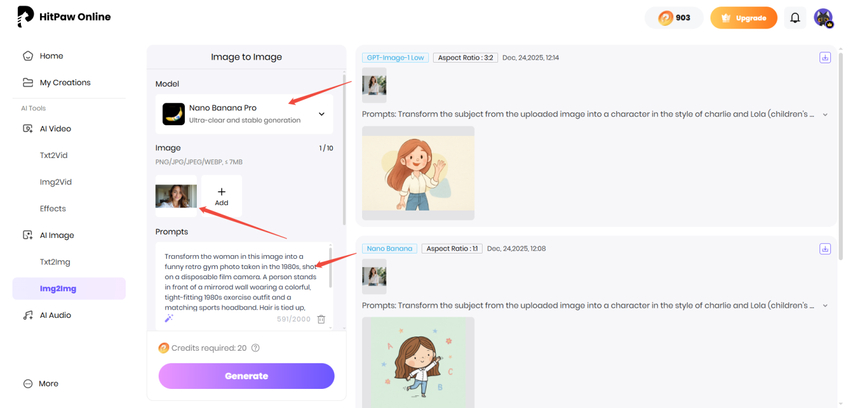Click the orange Upgrade button
853x408 pixels.
pos(743,18)
